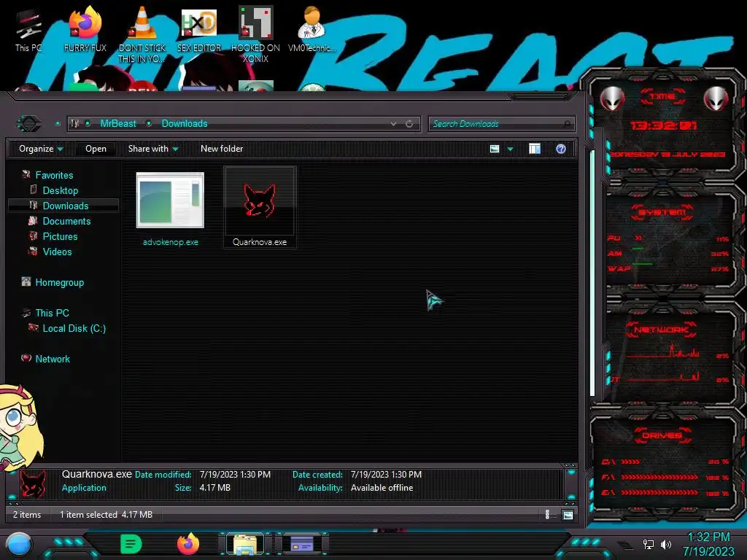Focus the Search Downloads field
The width and height of the screenshot is (747, 560).
(x=501, y=124)
